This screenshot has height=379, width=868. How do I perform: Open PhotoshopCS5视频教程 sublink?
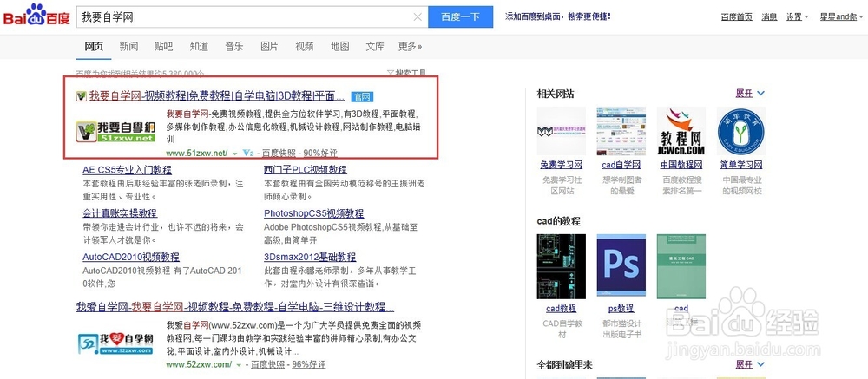pos(314,213)
